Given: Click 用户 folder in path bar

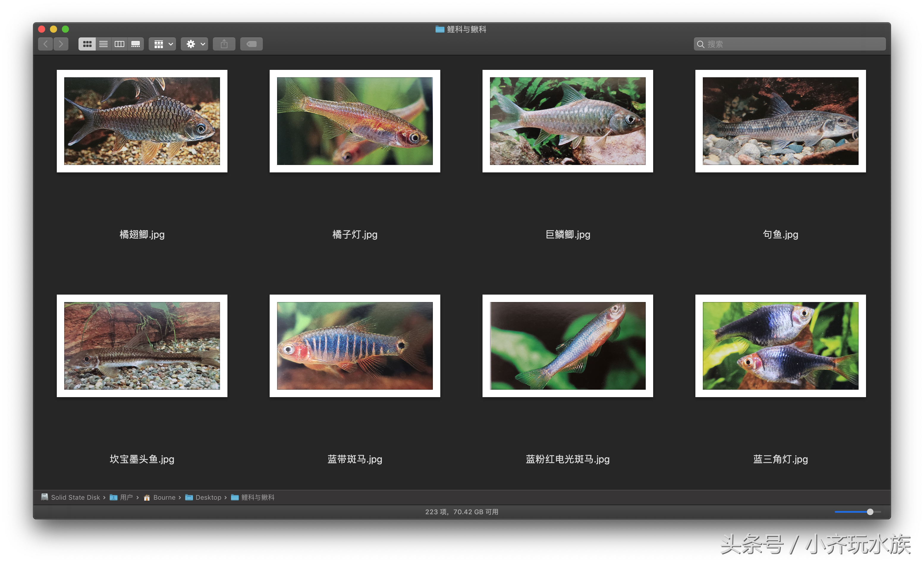Looking at the screenshot, I should tap(121, 497).
